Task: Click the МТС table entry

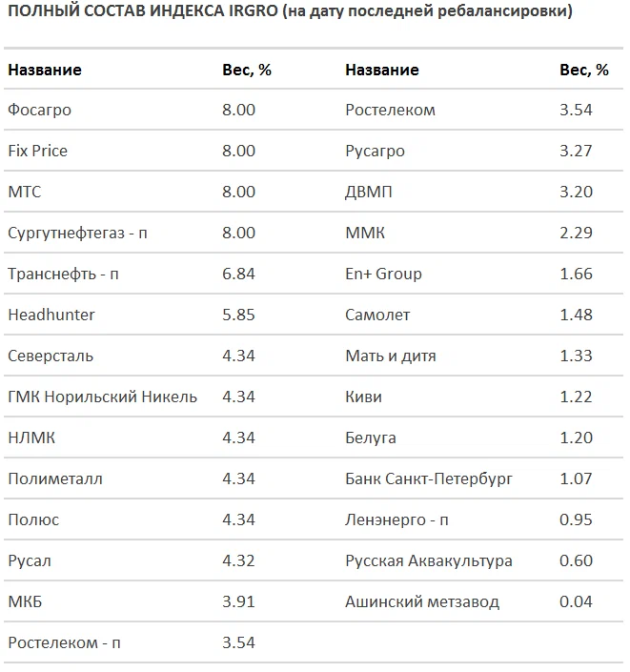Action: tap(25, 192)
